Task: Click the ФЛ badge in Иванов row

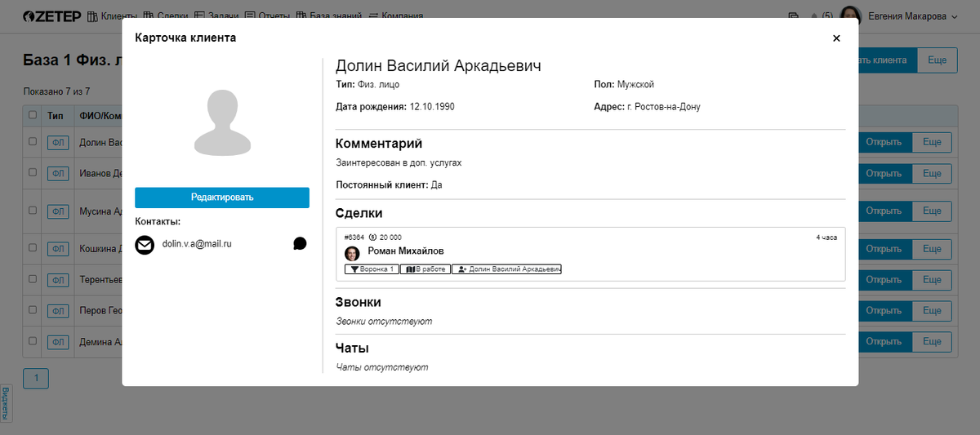Action: 57,174
